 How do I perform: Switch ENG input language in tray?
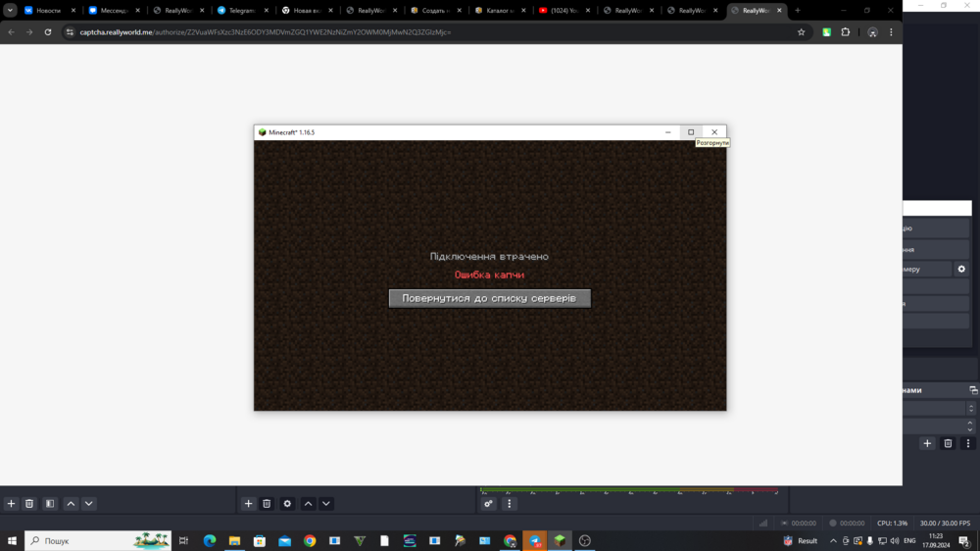(909, 540)
